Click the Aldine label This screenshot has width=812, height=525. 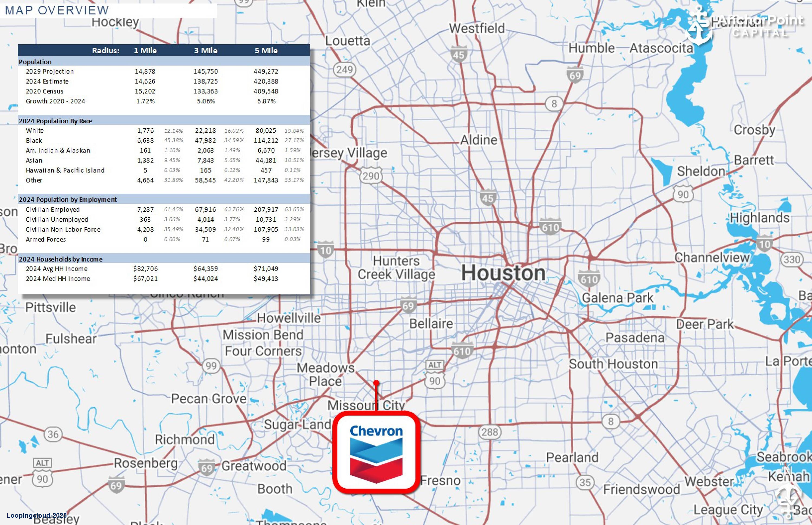479,140
